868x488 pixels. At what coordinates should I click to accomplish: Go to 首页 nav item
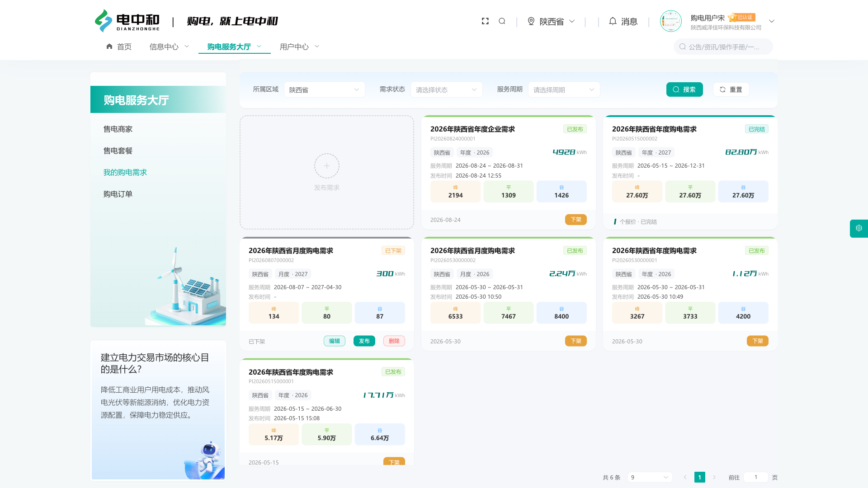pyautogui.click(x=119, y=47)
